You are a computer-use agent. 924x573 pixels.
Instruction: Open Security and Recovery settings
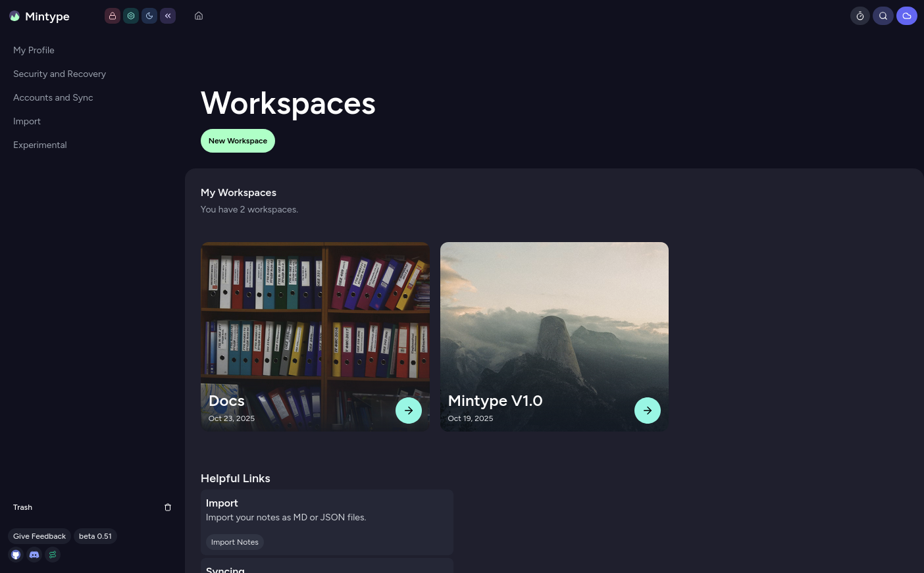[x=59, y=74]
